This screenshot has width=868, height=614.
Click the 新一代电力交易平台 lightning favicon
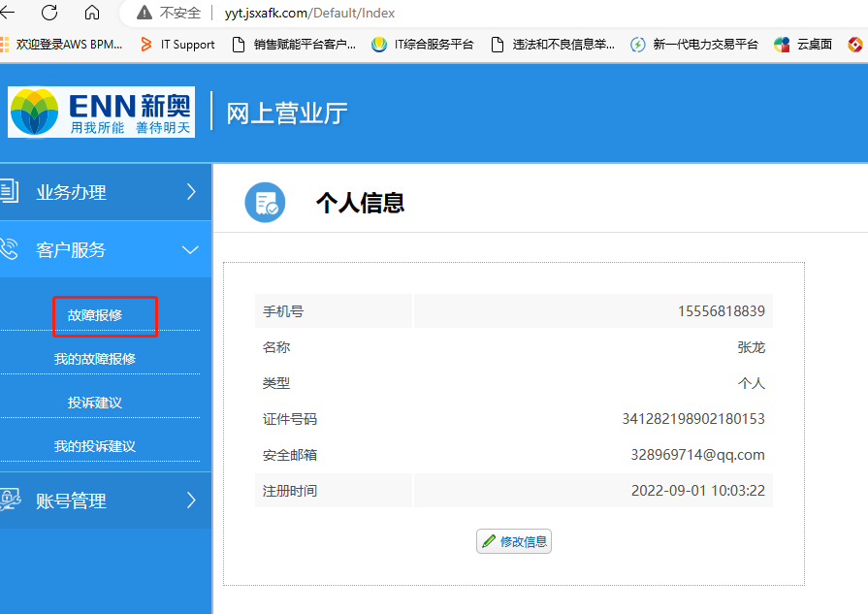(x=638, y=45)
